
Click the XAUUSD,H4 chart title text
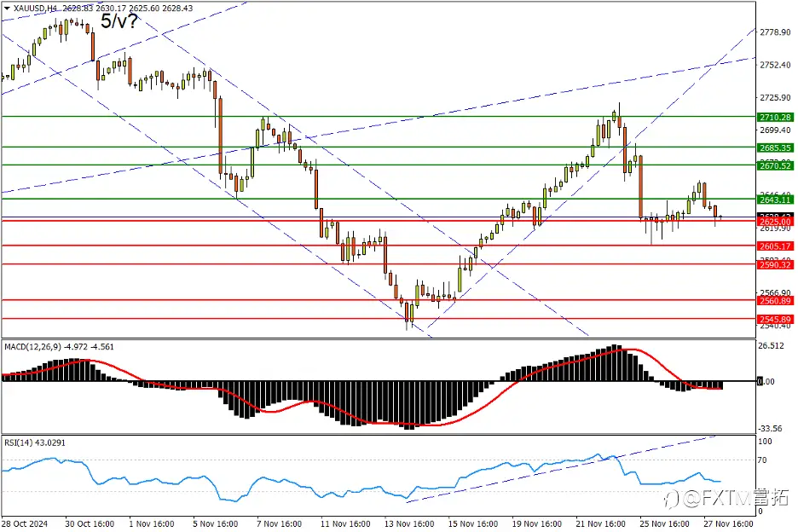tap(35, 9)
